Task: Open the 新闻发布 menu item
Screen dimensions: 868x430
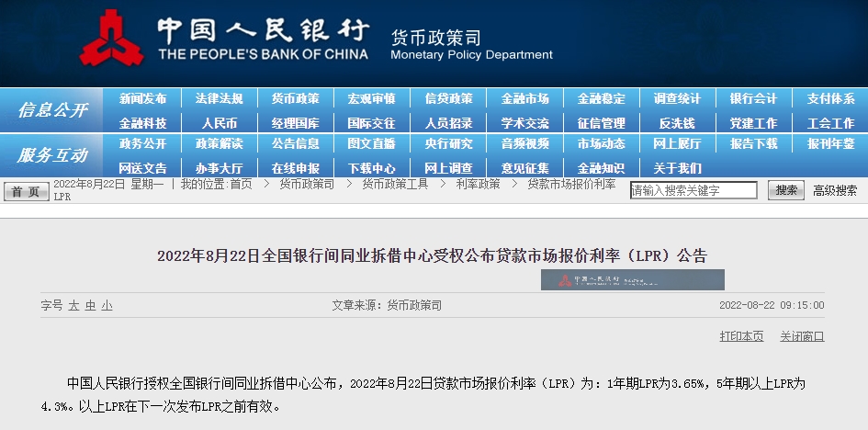Action: click(x=142, y=98)
